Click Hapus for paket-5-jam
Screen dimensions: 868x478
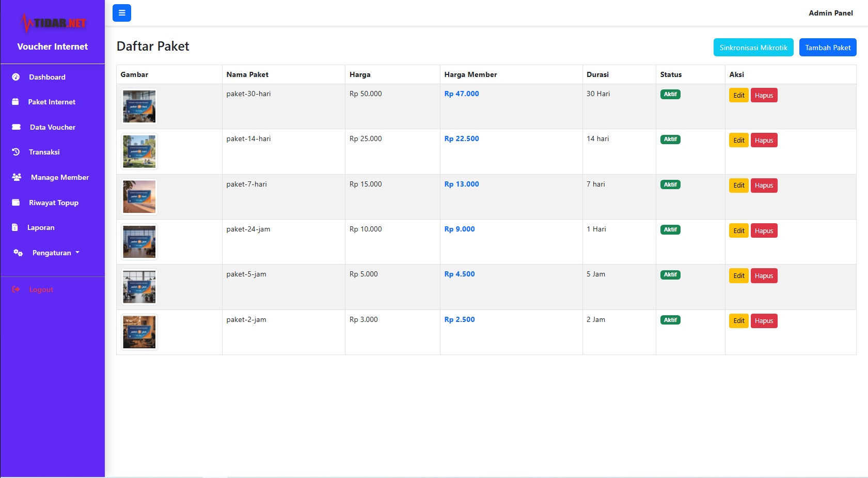coord(764,275)
